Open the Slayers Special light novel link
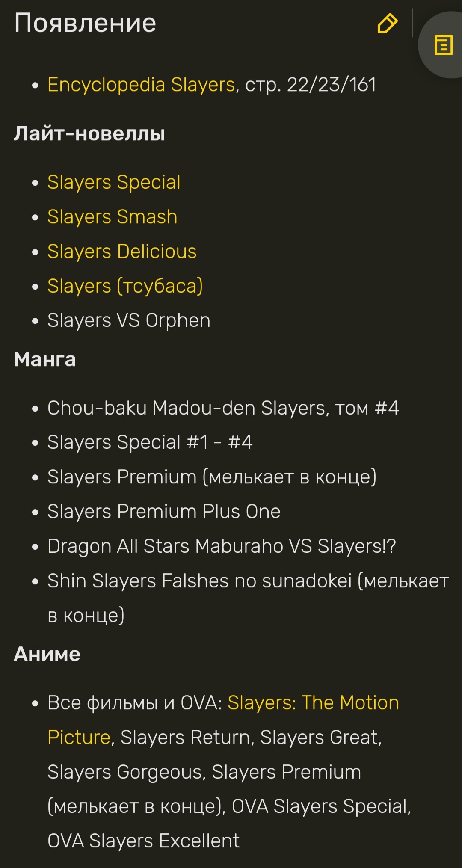The width and height of the screenshot is (462, 868). pos(114,182)
